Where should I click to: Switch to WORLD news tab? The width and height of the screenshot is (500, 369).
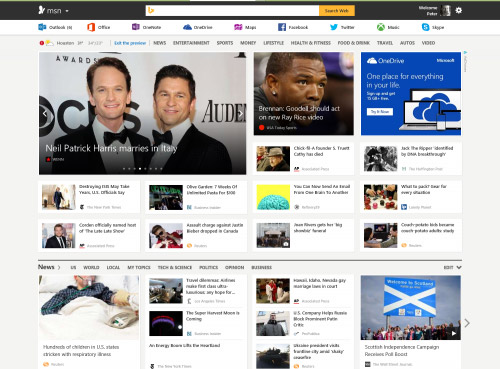coord(91,267)
